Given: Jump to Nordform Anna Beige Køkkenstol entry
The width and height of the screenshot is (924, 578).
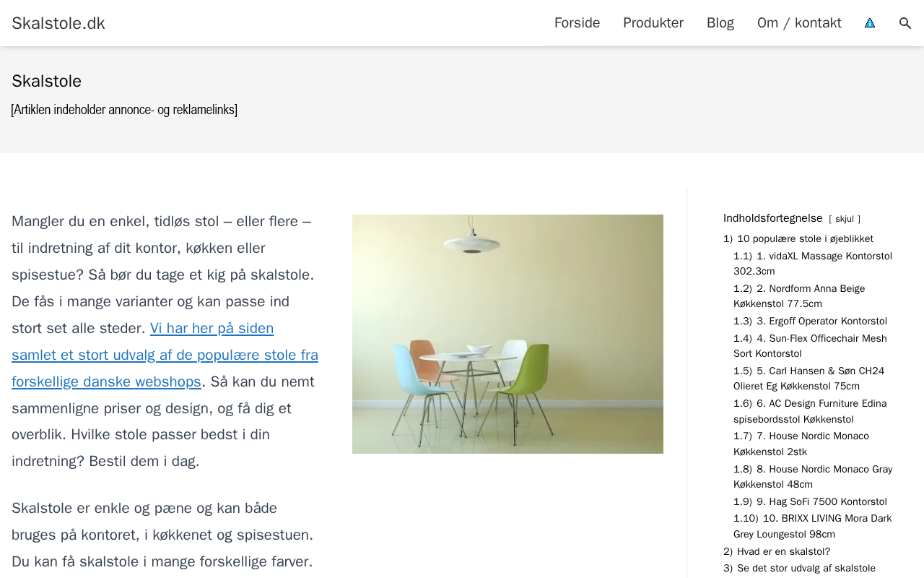Looking at the screenshot, I should point(799,296).
